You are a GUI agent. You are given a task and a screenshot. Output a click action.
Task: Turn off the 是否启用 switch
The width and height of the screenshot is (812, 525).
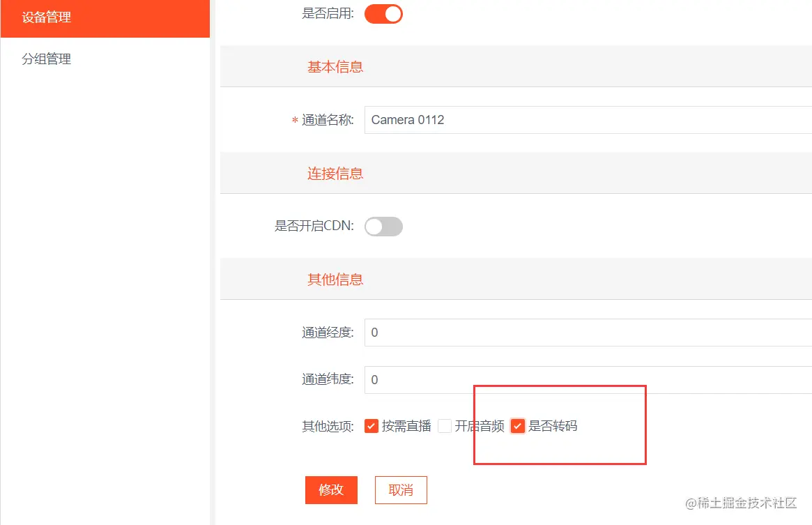(x=383, y=14)
